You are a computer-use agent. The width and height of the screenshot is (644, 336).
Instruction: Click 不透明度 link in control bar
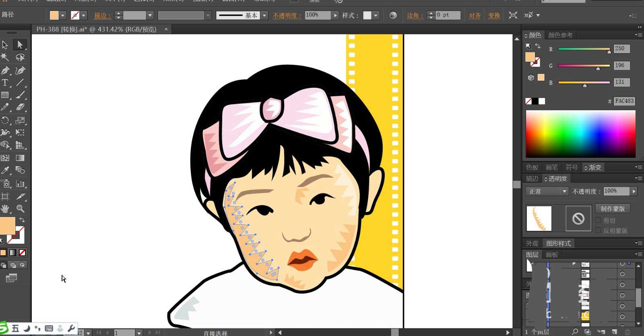[287, 15]
